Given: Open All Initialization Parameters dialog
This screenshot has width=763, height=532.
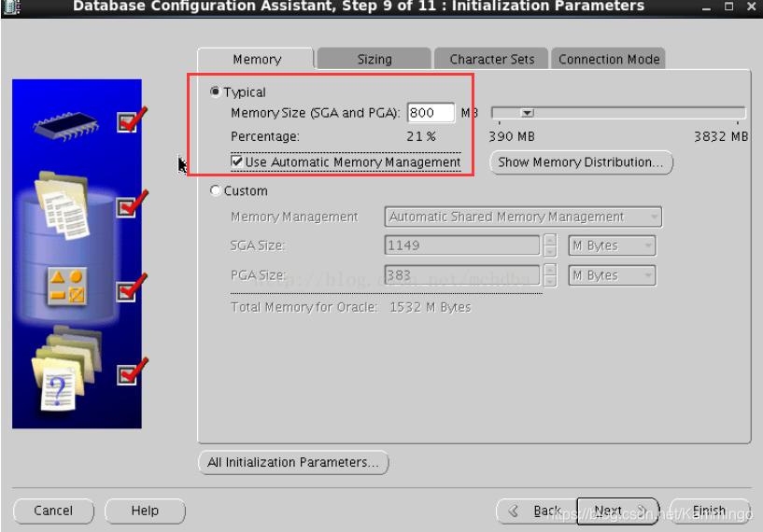Looking at the screenshot, I should pos(293,462).
